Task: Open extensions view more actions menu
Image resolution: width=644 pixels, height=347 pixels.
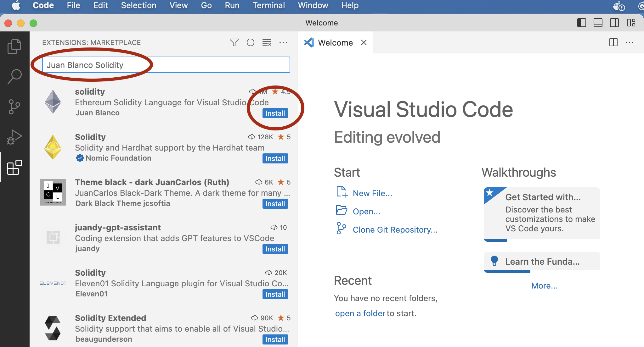Action: point(283,42)
